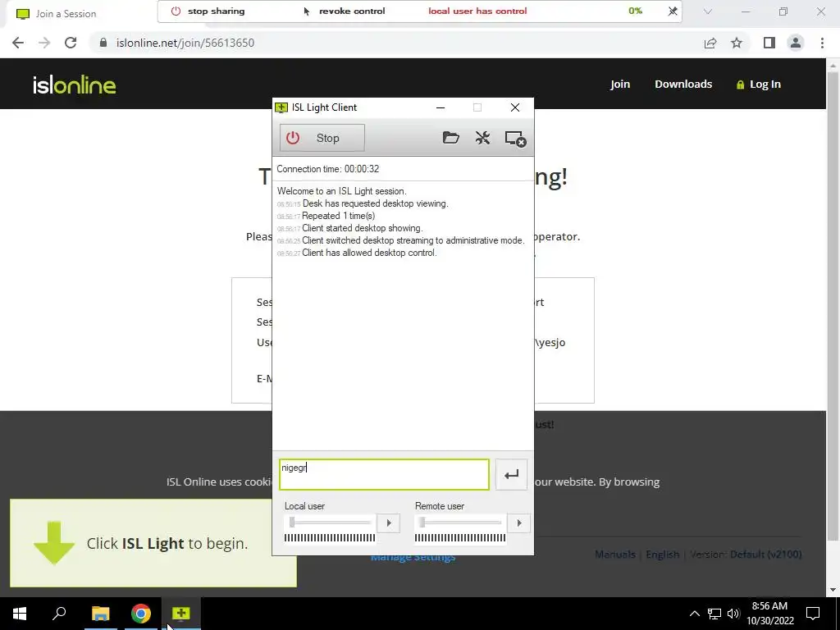This screenshot has height=630, width=840.
Task: Open the Downloads menu item on the website
Action: coord(683,84)
